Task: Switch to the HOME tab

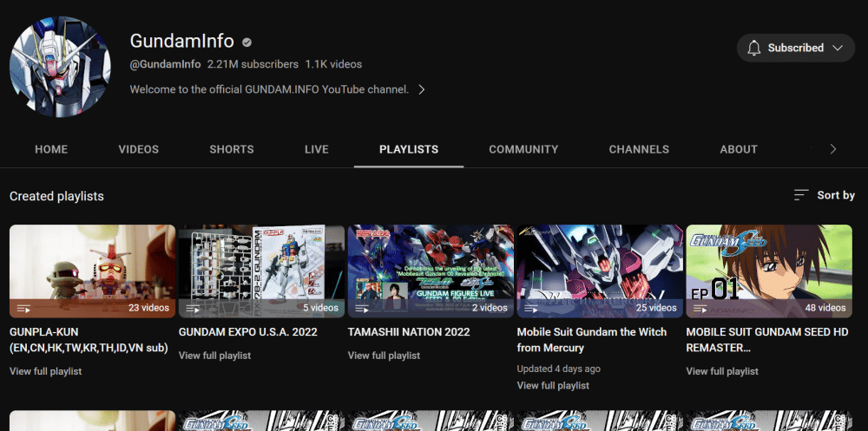Action: click(x=51, y=149)
